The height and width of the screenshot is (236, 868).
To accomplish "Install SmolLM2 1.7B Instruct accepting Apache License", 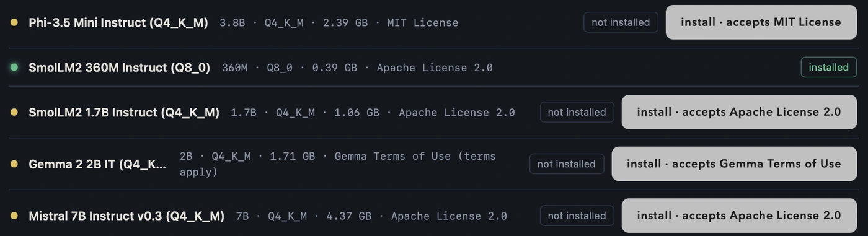I will point(739,112).
